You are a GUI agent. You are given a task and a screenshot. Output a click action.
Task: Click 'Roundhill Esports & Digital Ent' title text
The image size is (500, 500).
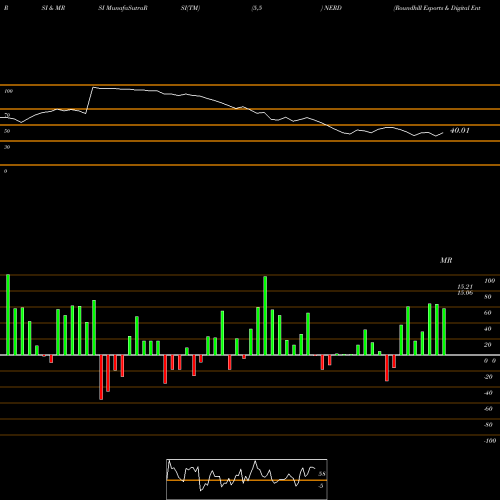pyautogui.click(x=437, y=8)
